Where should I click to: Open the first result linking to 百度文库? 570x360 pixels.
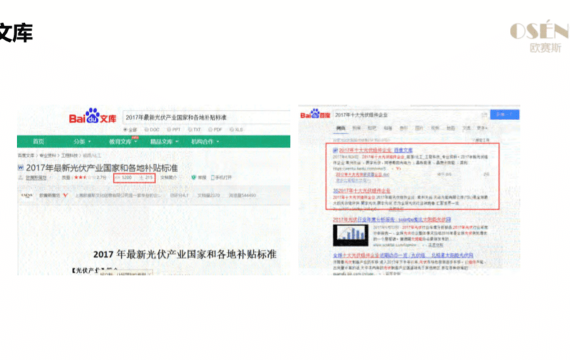pos(376,150)
